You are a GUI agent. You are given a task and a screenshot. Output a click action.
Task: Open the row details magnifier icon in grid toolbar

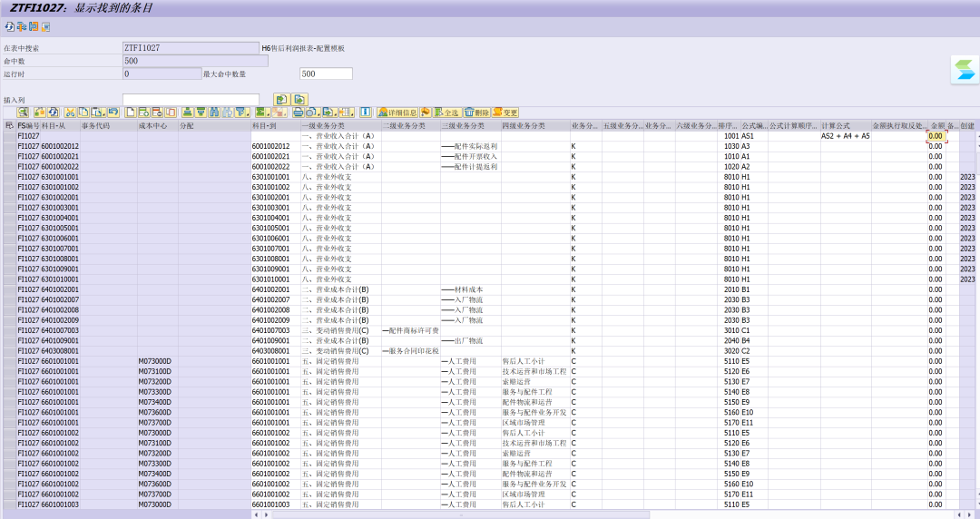coord(23,113)
